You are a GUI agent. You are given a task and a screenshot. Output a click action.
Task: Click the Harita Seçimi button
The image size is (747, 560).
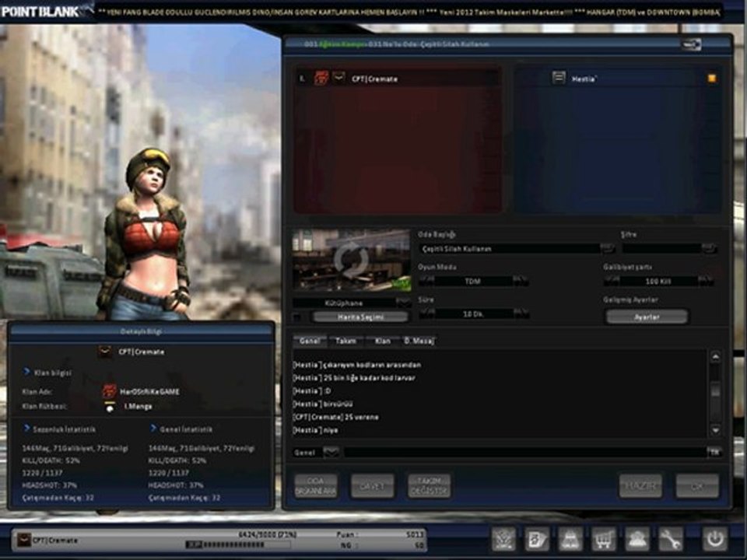point(360,317)
